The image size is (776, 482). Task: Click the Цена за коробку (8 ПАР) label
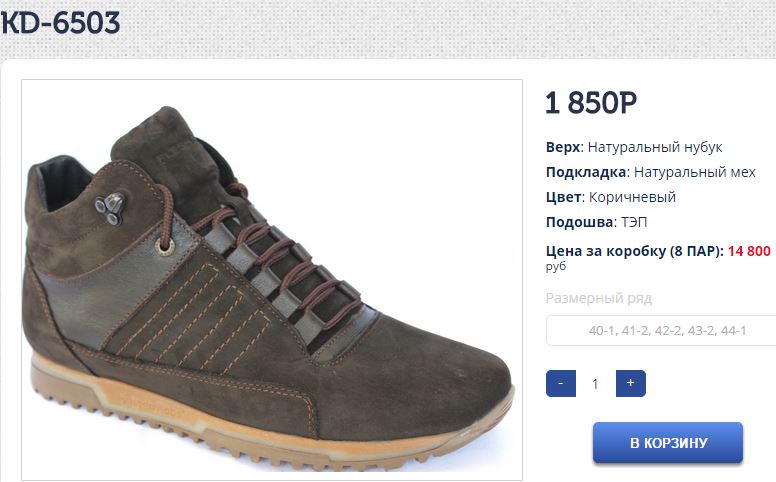coord(635,251)
